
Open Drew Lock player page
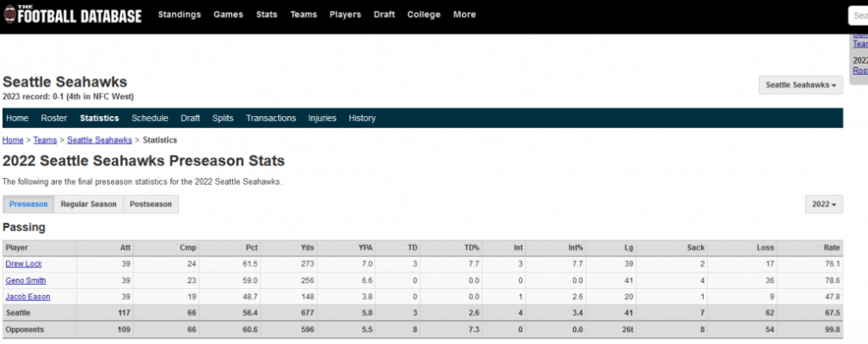pyautogui.click(x=23, y=264)
